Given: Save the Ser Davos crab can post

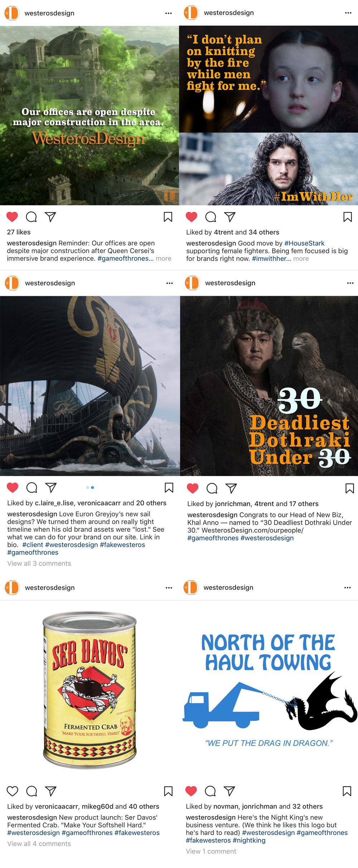Looking at the screenshot, I should pos(168,791).
